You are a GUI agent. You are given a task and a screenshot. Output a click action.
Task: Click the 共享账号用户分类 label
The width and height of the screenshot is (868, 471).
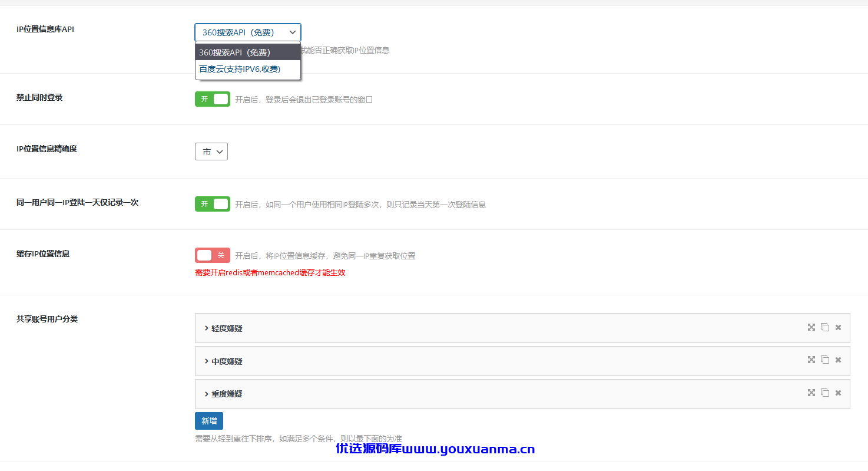coord(47,319)
